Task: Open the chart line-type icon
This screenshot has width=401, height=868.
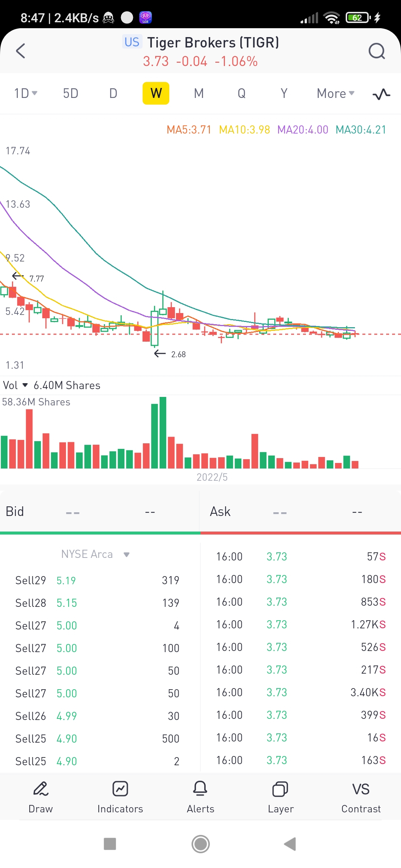Action: 381,94
